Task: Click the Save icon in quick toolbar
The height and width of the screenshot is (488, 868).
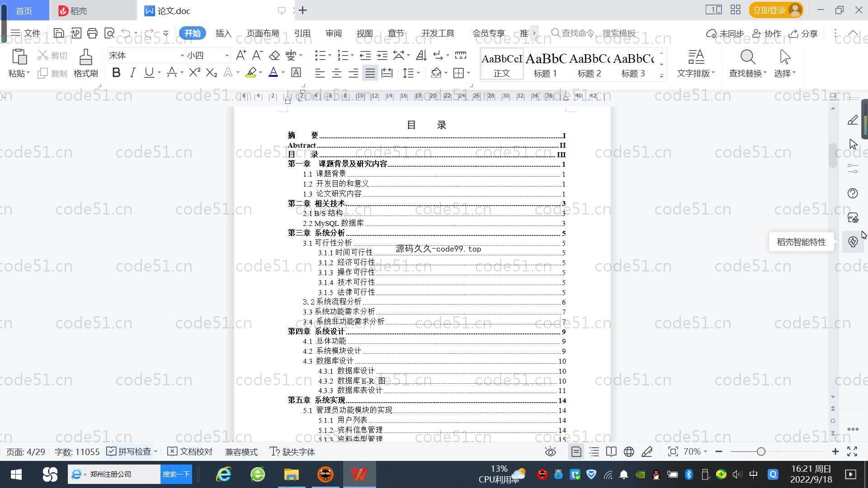Action: click(x=58, y=33)
